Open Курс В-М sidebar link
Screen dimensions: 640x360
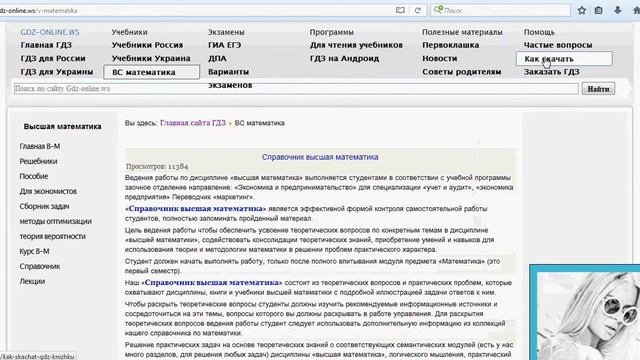point(34,251)
